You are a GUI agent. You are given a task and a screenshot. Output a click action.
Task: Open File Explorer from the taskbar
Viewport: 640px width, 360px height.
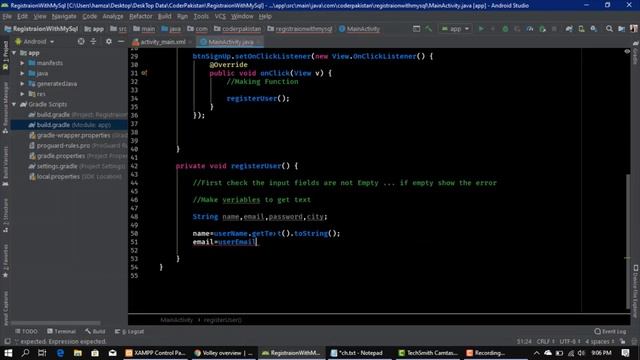point(78,353)
